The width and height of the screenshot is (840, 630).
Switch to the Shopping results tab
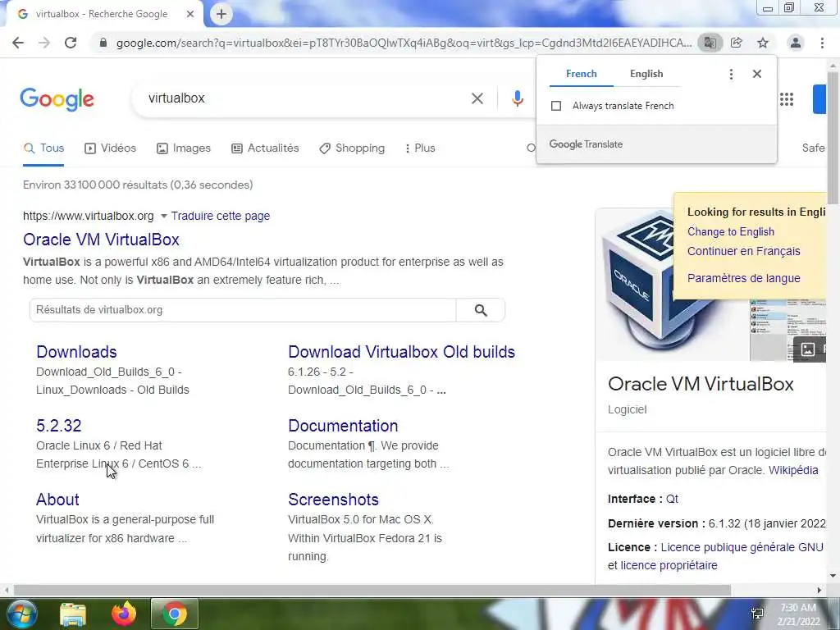click(351, 148)
